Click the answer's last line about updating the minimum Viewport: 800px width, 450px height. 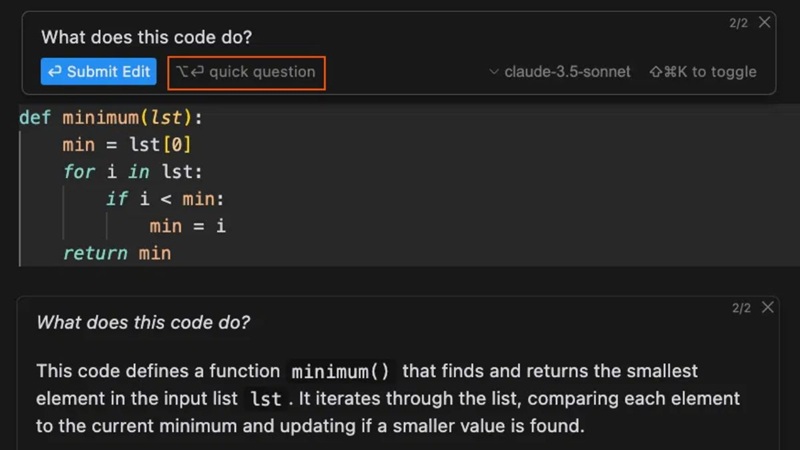click(310, 427)
